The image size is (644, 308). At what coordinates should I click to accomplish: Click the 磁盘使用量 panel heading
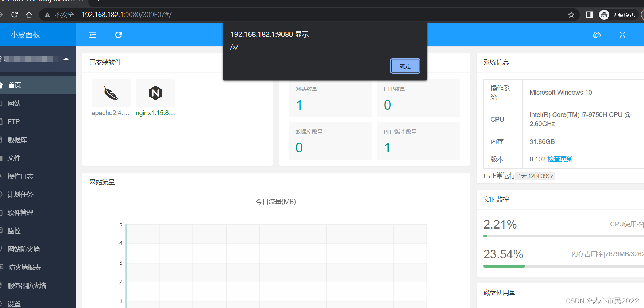(500, 293)
